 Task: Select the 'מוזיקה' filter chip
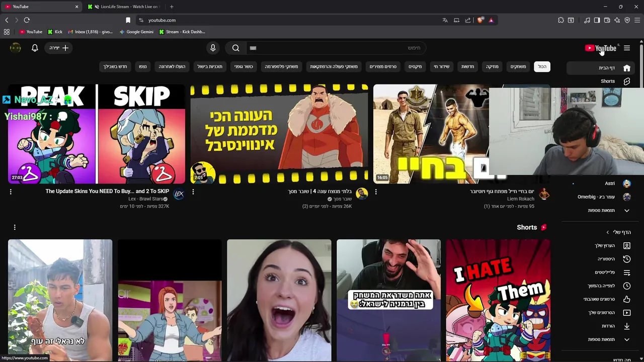click(x=492, y=66)
